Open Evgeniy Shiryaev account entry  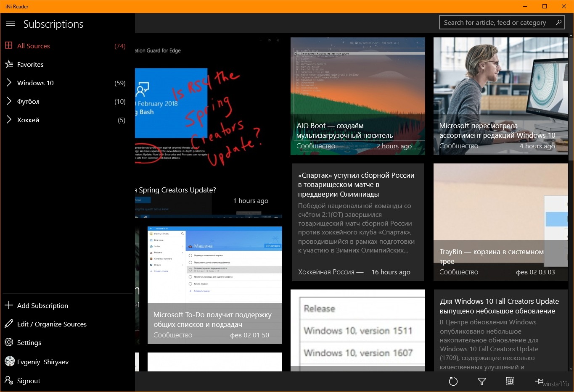click(x=67, y=362)
